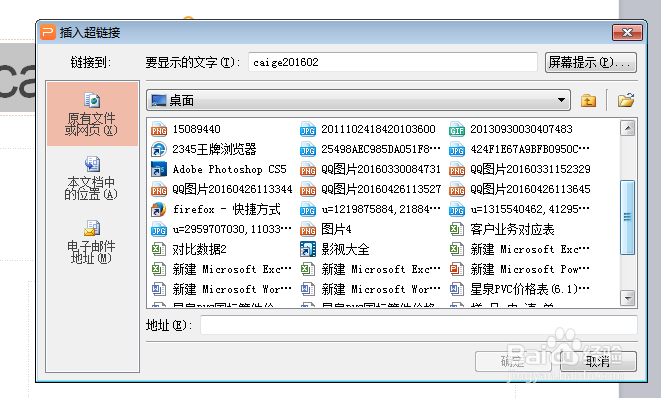Select PNG icon of 图片4
Screen dimensions: 661x398
(x=308, y=229)
